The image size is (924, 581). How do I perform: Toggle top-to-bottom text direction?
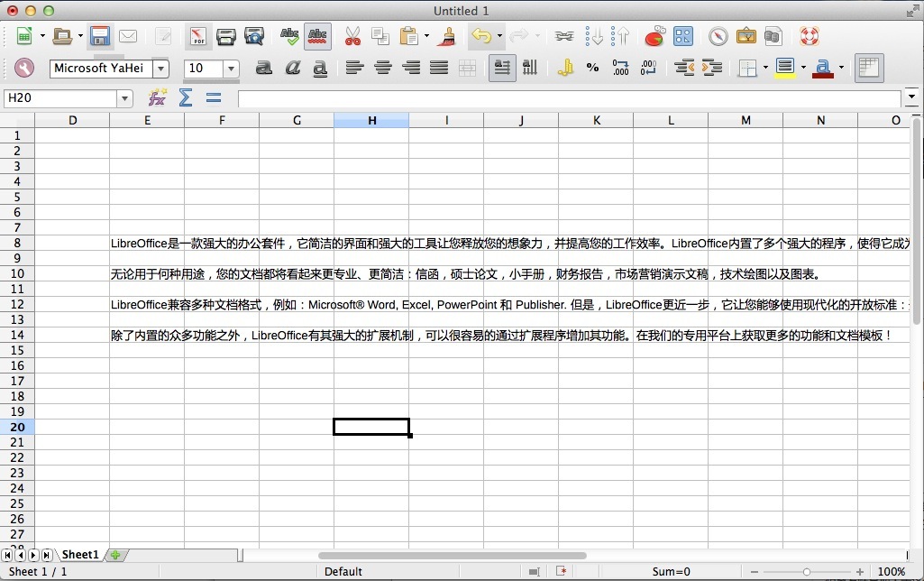[530, 68]
